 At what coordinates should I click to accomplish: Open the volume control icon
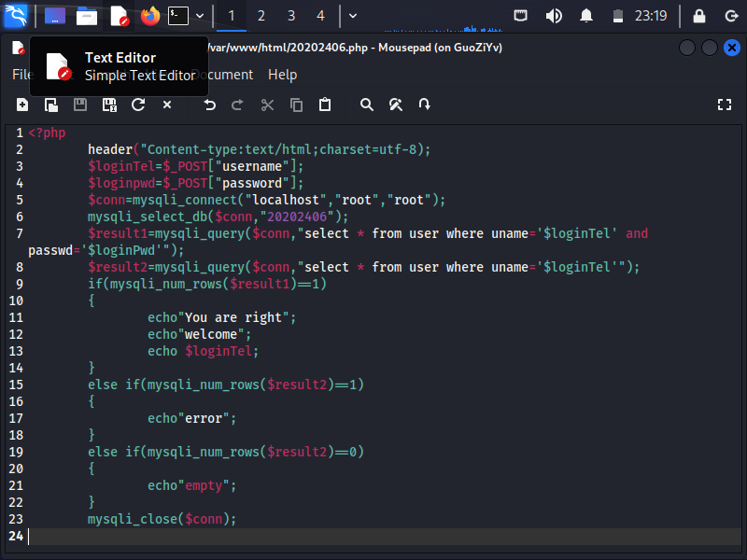click(x=554, y=16)
